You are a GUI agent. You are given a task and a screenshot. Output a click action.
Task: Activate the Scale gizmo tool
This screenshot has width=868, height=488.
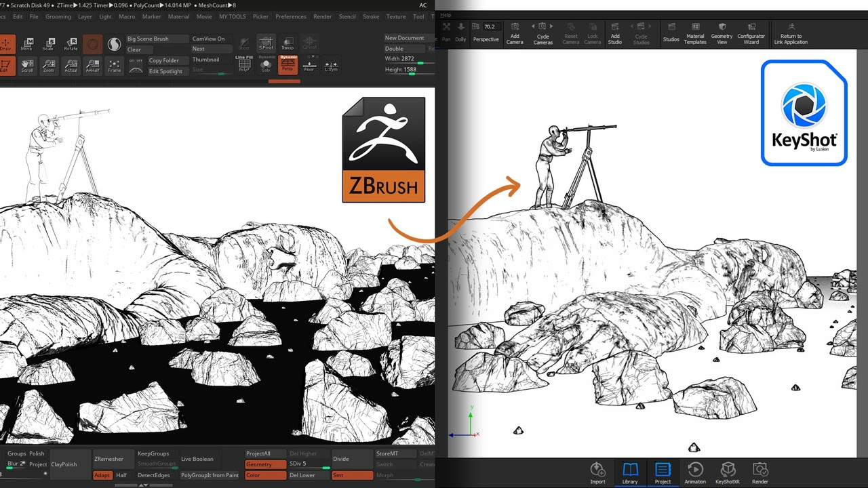48,44
